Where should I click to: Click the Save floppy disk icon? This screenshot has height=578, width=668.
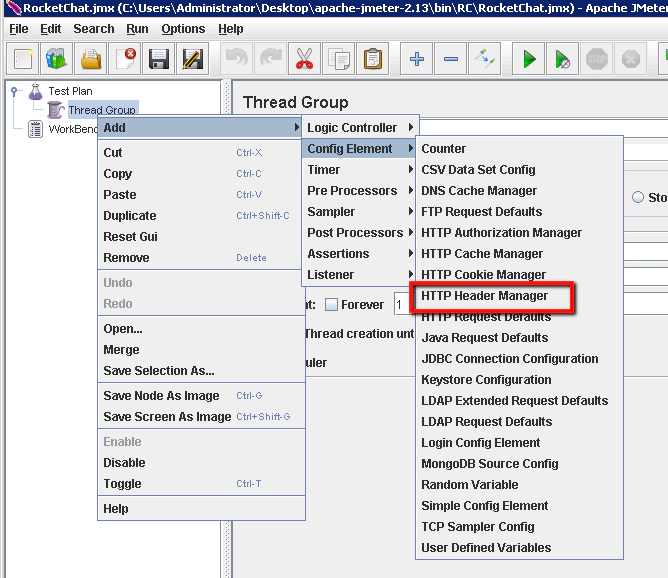[158, 60]
